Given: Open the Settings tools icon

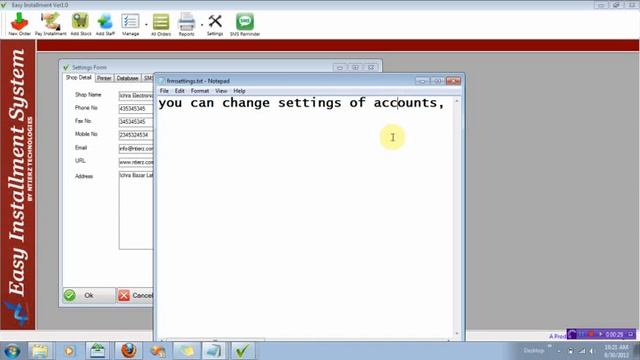Looking at the screenshot, I should tap(215, 24).
